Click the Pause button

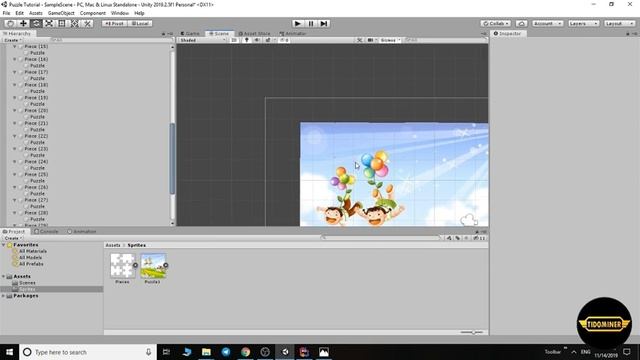[311, 23]
